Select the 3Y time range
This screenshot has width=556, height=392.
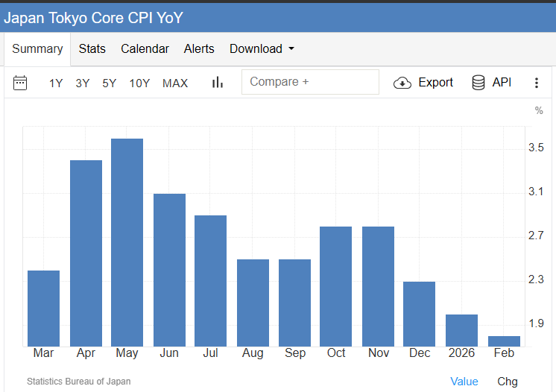pos(83,83)
